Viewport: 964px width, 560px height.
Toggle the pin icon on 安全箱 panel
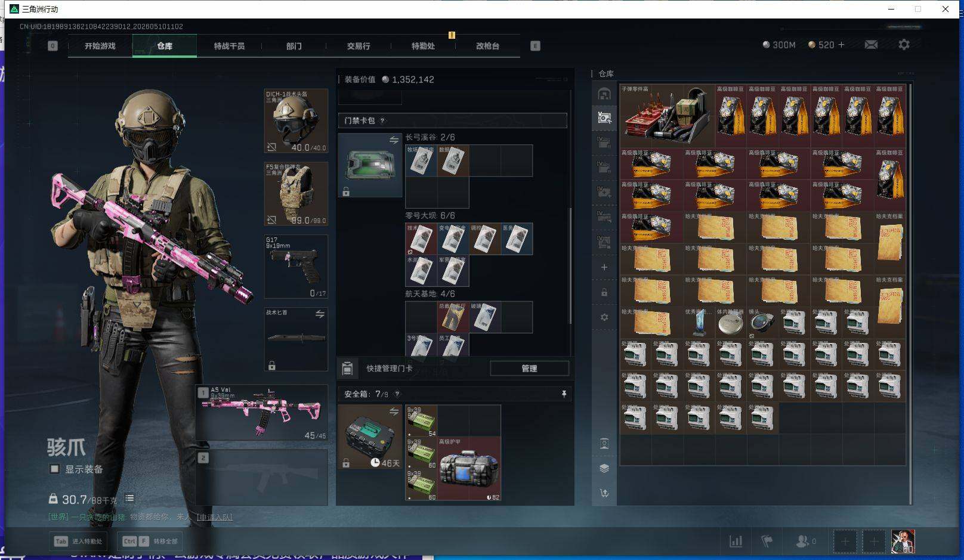(563, 394)
